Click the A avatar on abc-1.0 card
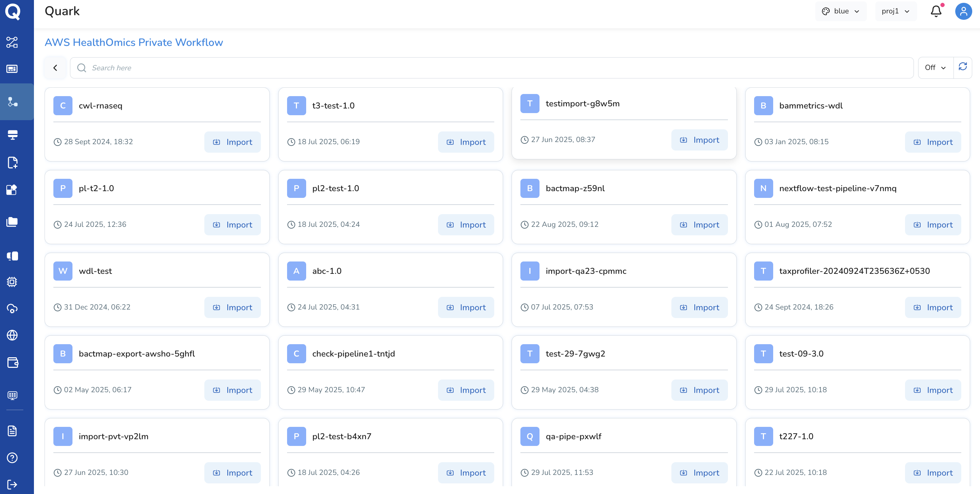The width and height of the screenshot is (980, 494). [296, 271]
